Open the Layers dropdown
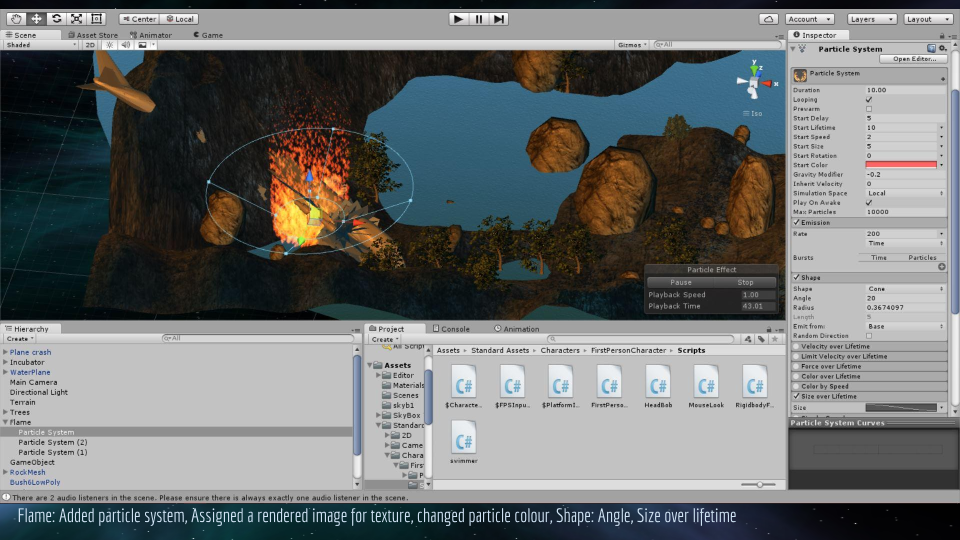Screen dimensions: 960x540 (x=872, y=19)
